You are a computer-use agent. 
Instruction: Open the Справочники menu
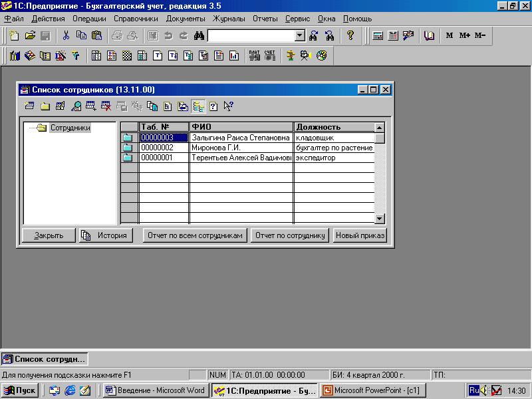click(136, 19)
